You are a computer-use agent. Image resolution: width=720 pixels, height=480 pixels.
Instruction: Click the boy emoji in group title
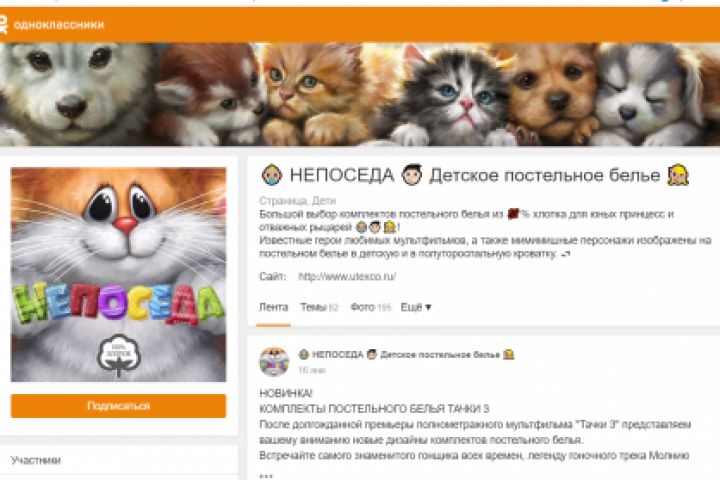[x=412, y=175]
